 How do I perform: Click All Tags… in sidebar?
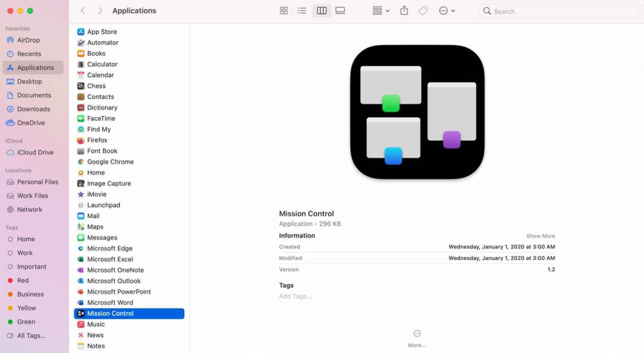click(x=31, y=336)
